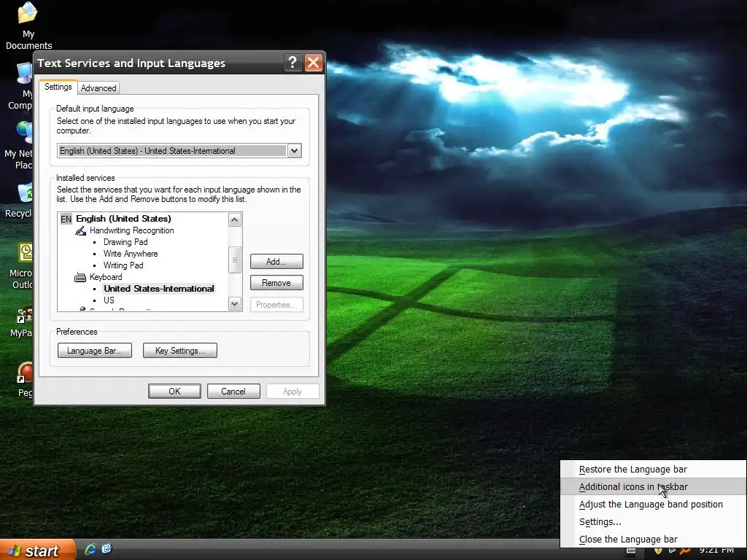This screenshot has height=560, width=747.
Task: Click the second quick launch icon
Action: tap(107, 549)
